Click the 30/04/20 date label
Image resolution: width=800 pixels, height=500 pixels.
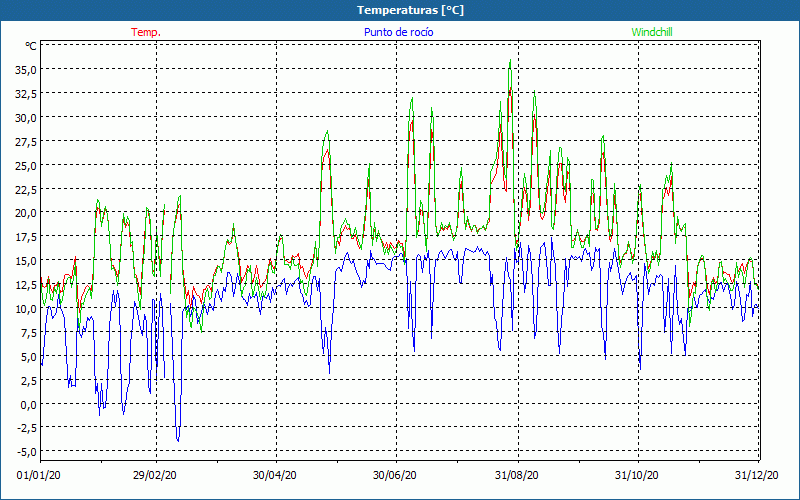point(274,475)
